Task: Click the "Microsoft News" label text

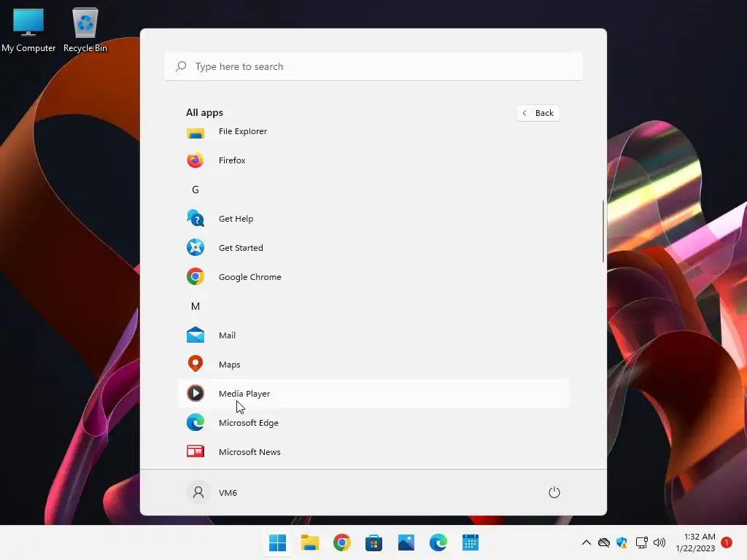Action: tap(249, 452)
